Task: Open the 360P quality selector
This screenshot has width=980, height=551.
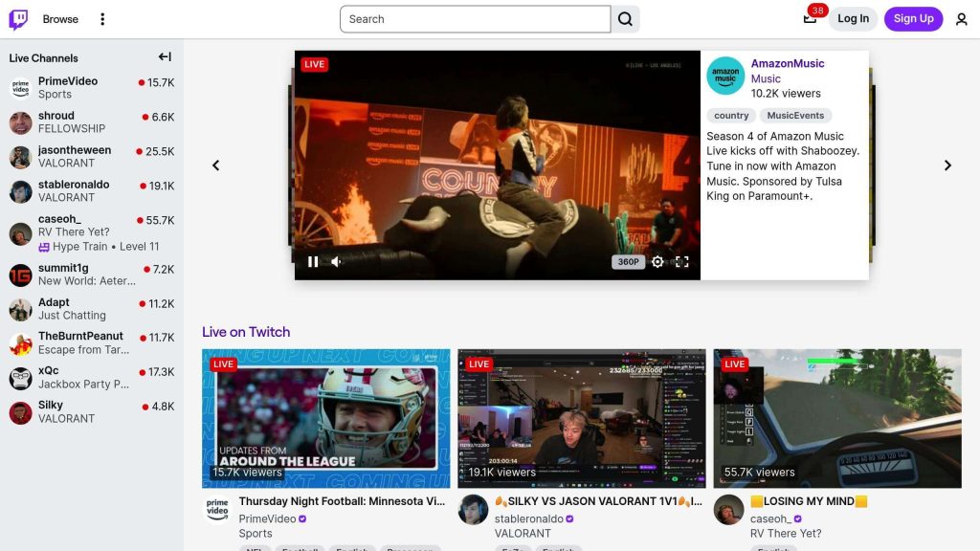Action: tap(628, 261)
